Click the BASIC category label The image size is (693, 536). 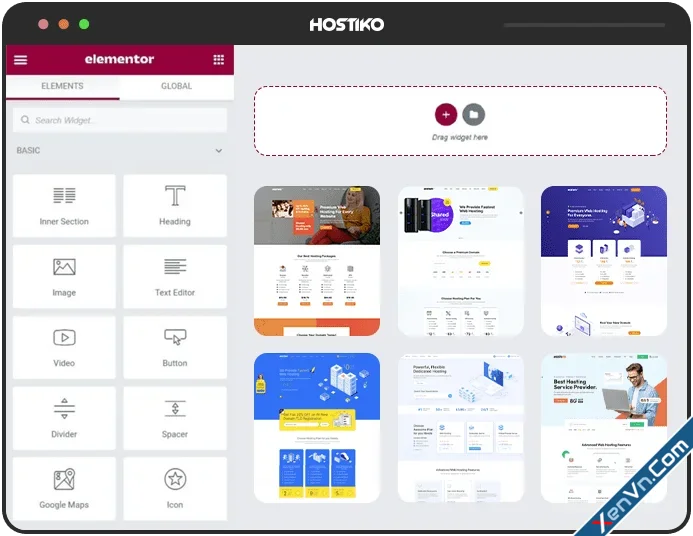click(28, 151)
